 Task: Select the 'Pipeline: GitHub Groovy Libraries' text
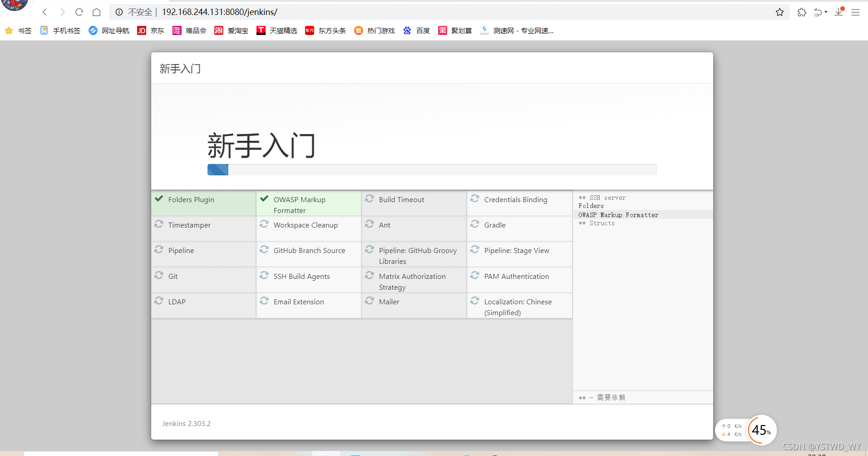[418, 256]
